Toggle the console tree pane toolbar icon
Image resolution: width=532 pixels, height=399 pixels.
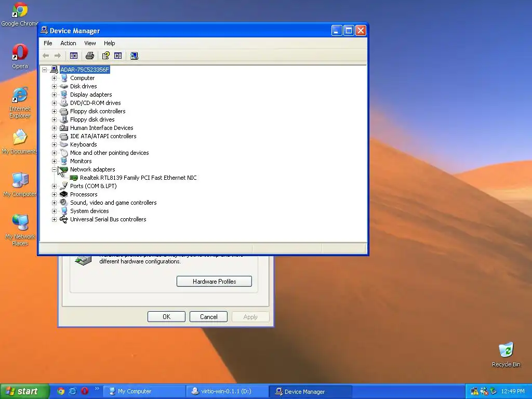point(74,56)
